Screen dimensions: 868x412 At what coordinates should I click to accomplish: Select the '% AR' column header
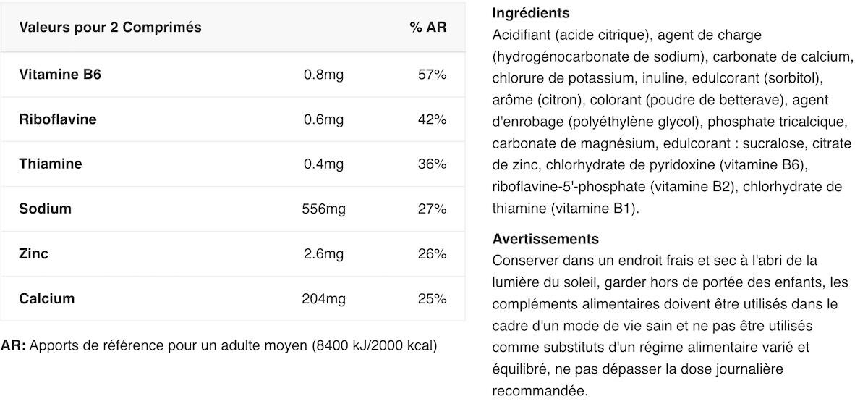pyautogui.click(x=428, y=28)
